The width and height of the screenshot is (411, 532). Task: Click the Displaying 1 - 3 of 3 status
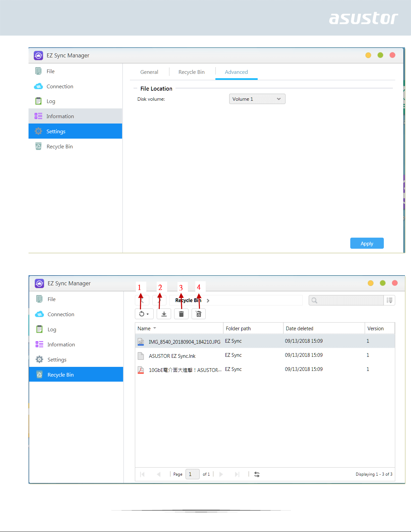coord(374,474)
